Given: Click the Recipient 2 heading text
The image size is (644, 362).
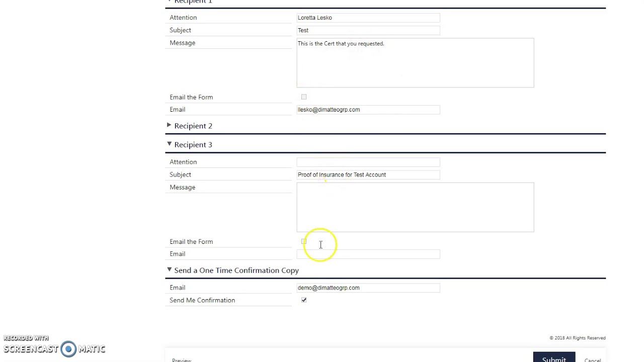Looking at the screenshot, I should (x=193, y=126).
